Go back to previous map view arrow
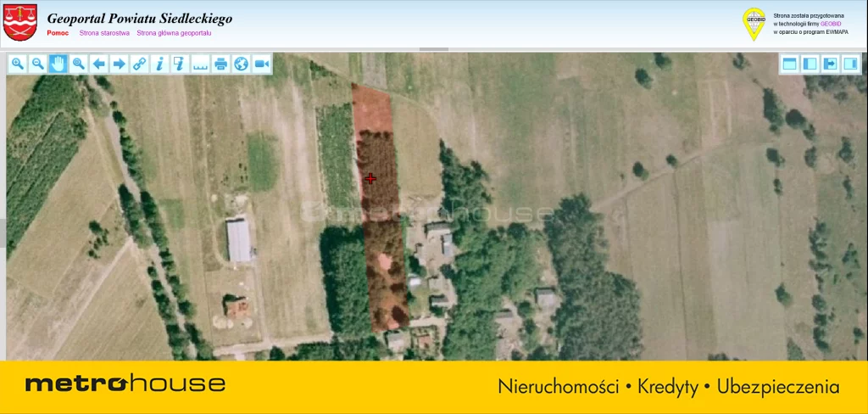 tap(98, 64)
